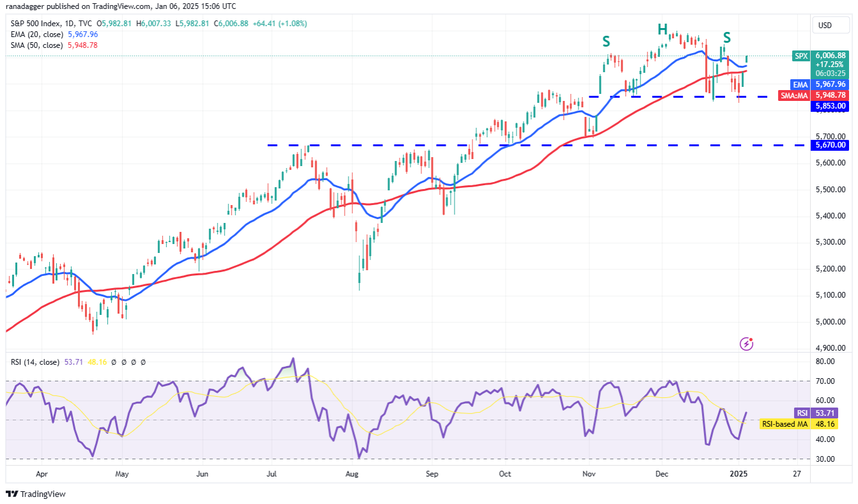Select the SMA (50, close) legend label
This screenshot has height=504, width=858.
37,45
